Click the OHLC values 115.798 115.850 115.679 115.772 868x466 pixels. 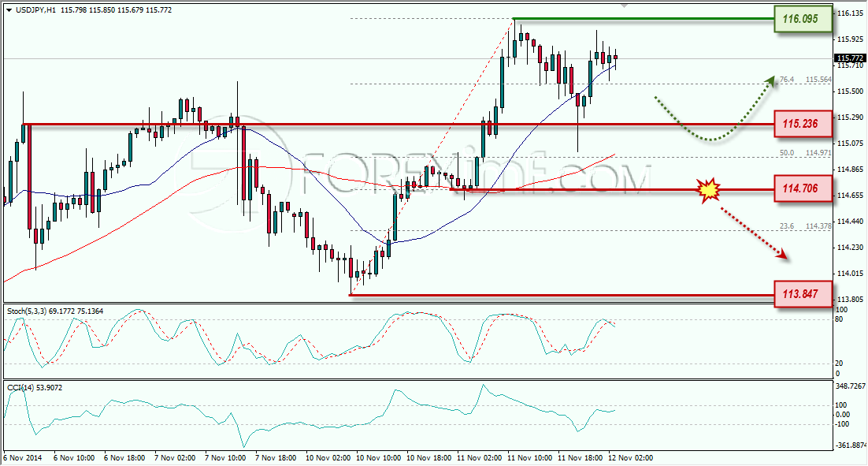(x=117, y=10)
